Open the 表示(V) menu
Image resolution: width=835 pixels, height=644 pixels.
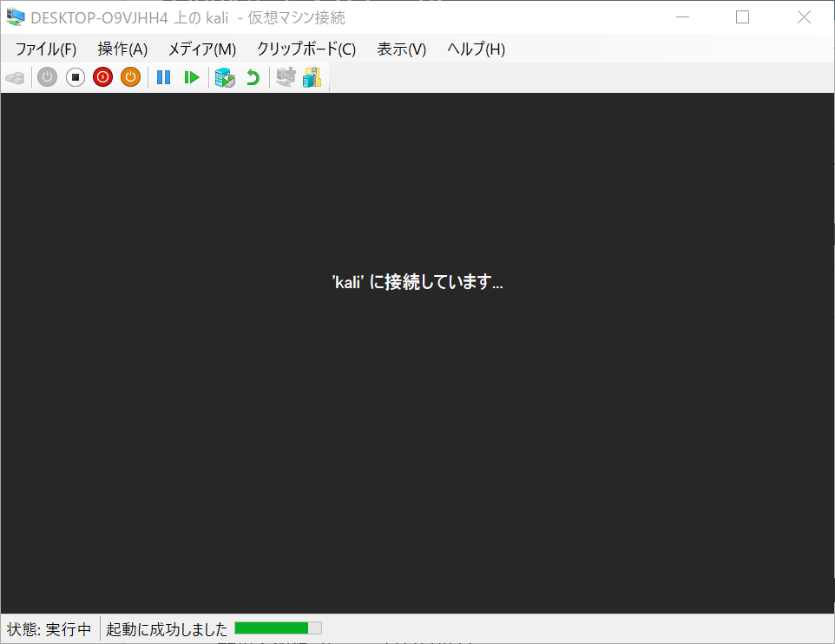(x=401, y=49)
